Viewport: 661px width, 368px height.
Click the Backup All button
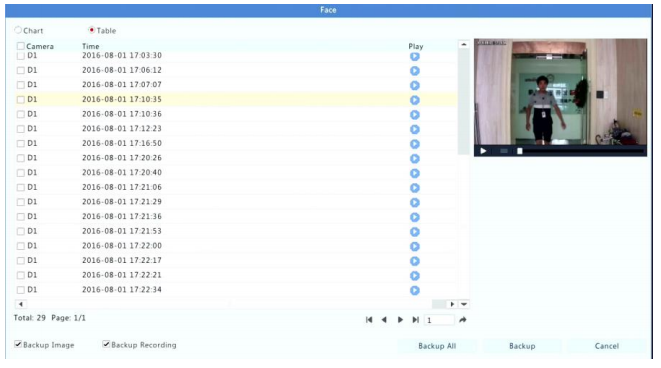pos(437,346)
